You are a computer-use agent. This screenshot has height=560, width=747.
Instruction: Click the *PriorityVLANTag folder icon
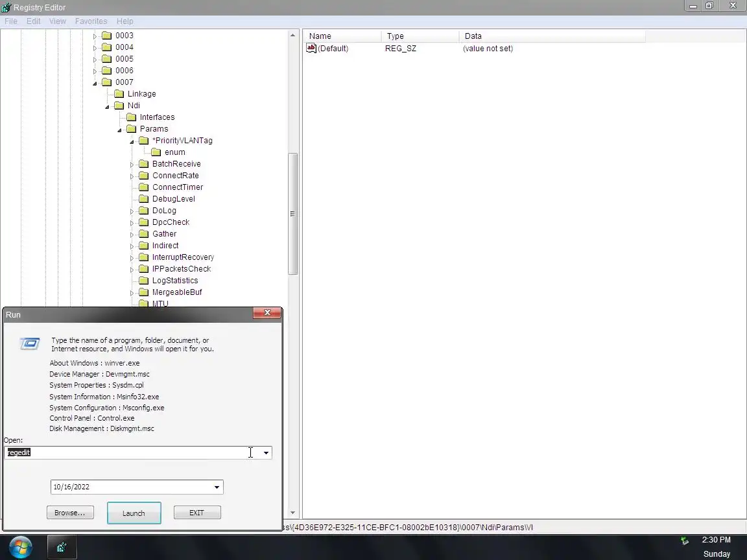pyautogui.click(x=144, y=141)
